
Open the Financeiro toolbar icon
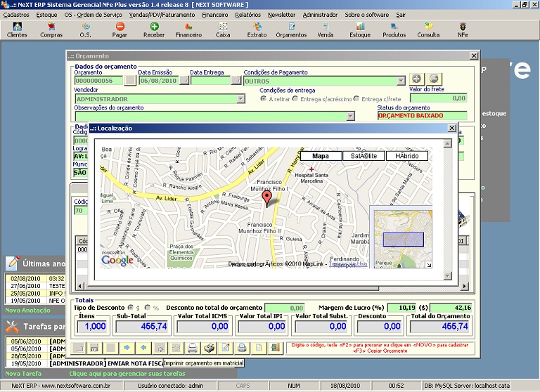188,30
